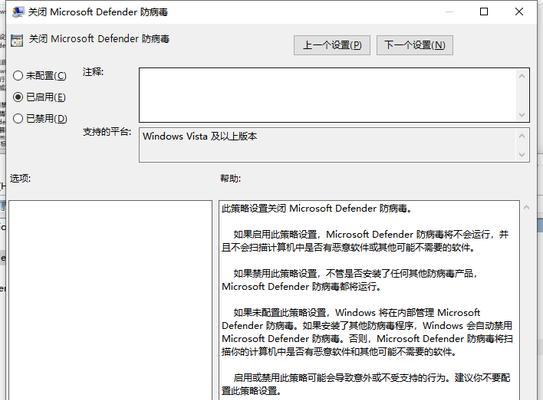543x400 pixels.
Task: Click the window title bar app icon
Action: 18,12
